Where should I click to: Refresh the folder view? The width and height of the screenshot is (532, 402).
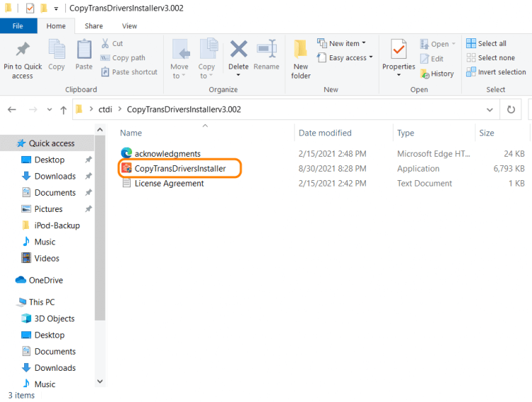(x=511, y=110)
